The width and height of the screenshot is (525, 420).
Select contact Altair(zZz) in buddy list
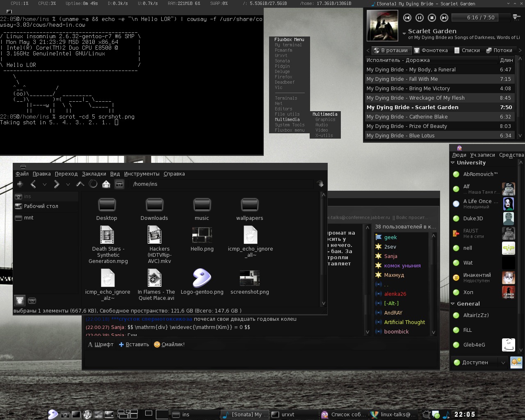click(483, 315)
